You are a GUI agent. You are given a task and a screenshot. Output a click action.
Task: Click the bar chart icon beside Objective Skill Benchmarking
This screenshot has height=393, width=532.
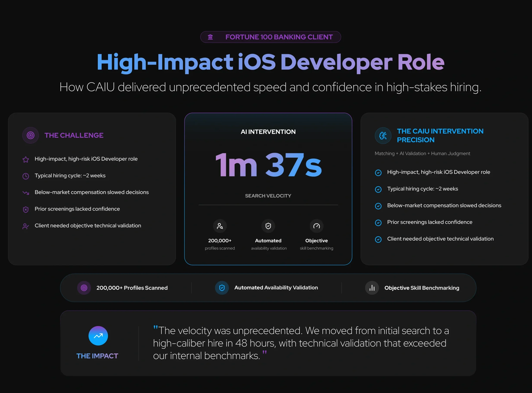(372, 288)
